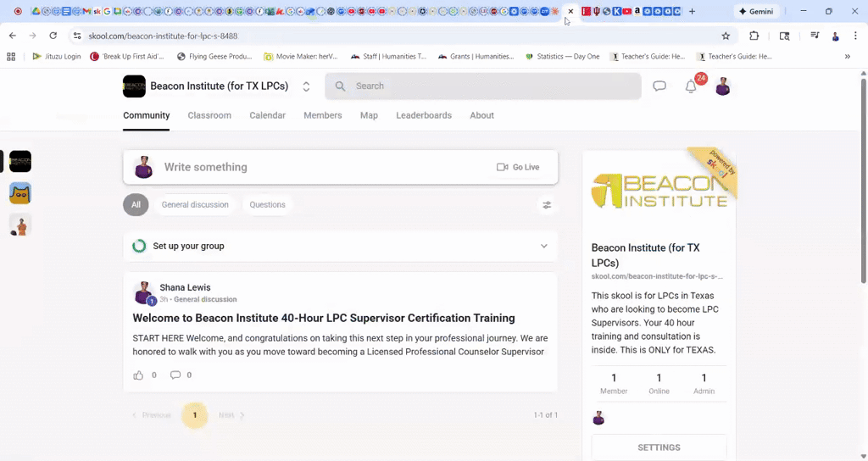The width and height of the screenshot is (868, 461).
Task: Open the Leaderboards tab
Action: (x=424, y=115)
